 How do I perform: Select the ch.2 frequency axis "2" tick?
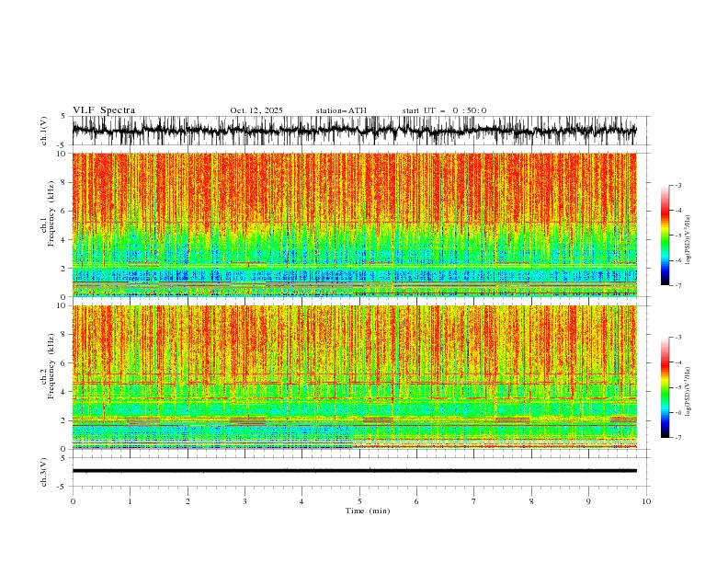click(65, 420)
